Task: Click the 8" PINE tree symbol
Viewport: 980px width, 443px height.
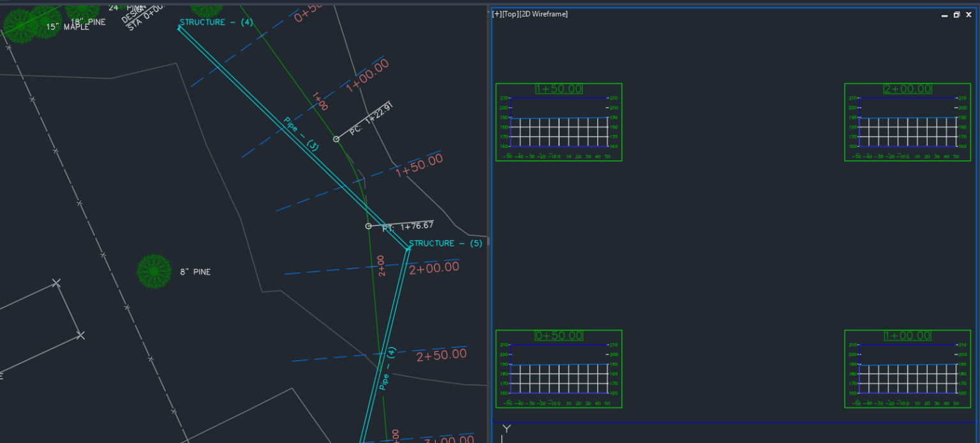Action: 153,271
